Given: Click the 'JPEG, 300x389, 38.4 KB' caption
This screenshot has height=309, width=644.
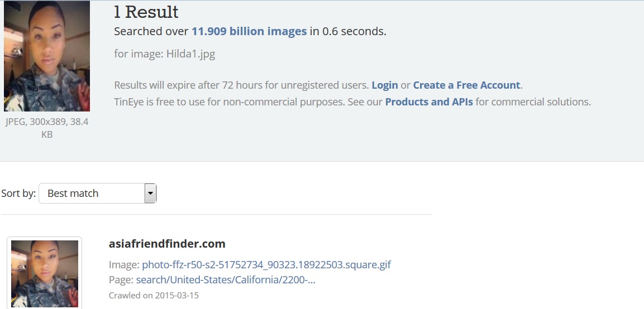Looking at the screenshot, I should click(47, 128).
